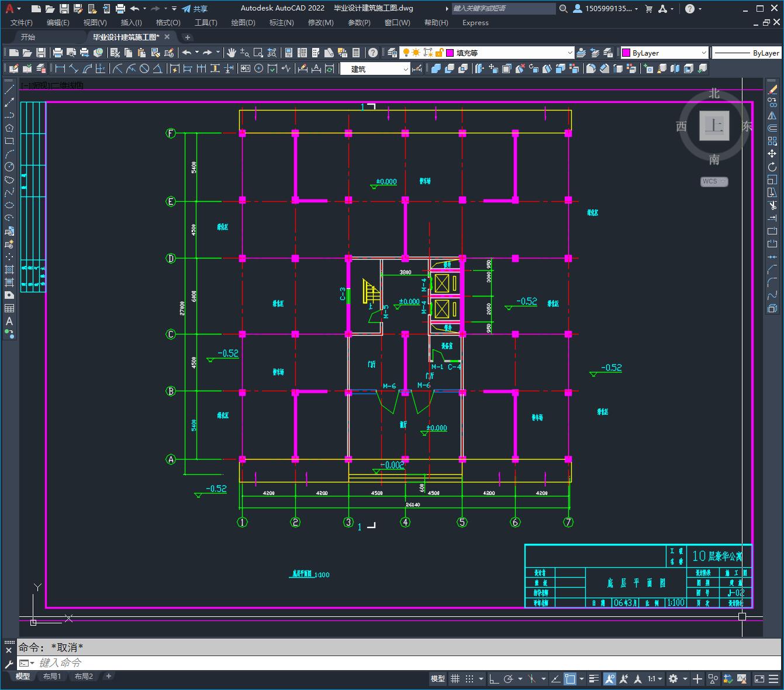The height and width of the screenshot is (690, 784).
Task: Add a new drawing tab with plus
Action: tap(187, 37)
